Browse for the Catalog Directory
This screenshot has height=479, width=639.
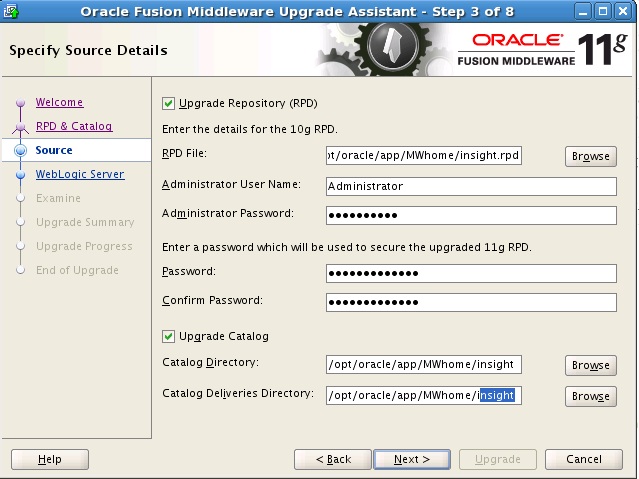591,365
